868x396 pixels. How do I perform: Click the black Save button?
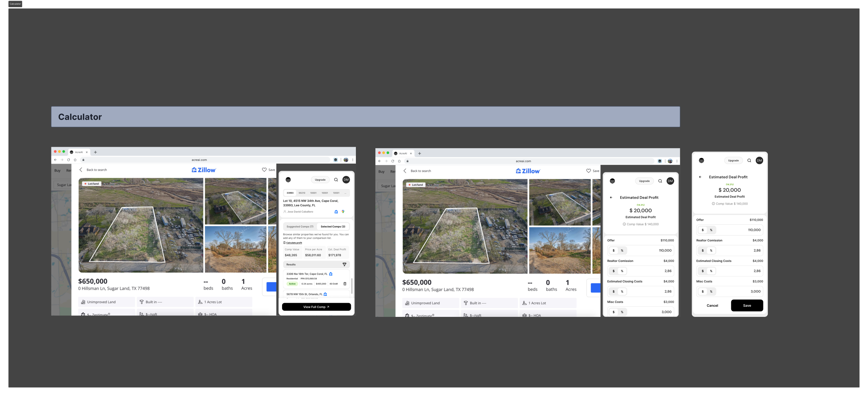747,306
